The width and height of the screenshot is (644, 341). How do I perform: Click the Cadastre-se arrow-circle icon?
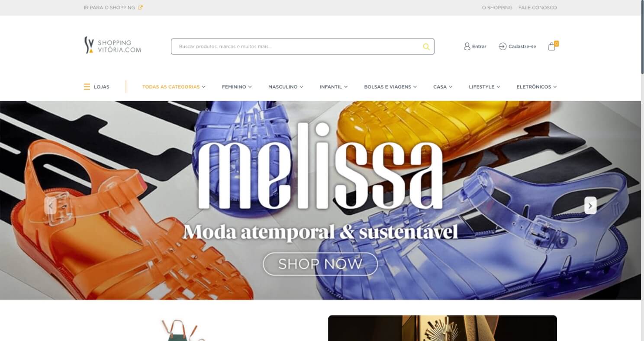(x=502, y=46)
